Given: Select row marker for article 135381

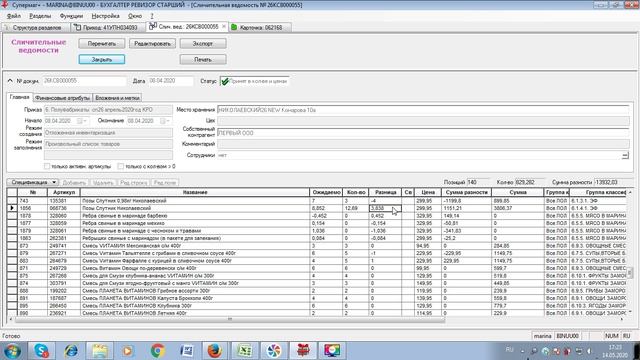Looking at the screenshot, I should click(x=12, y=201).
